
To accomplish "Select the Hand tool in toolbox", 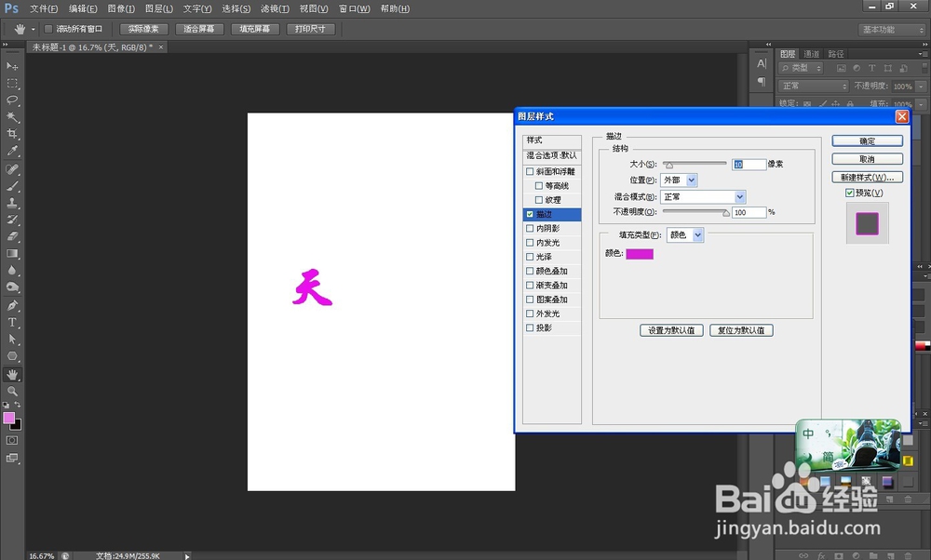I will coord(12,374).
